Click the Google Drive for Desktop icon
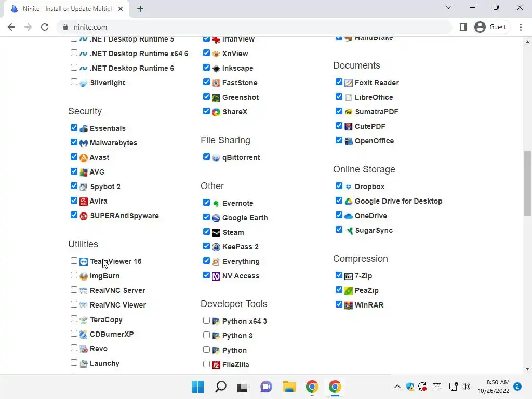Viewport: 532px width, 399px height. pos(349,201)
